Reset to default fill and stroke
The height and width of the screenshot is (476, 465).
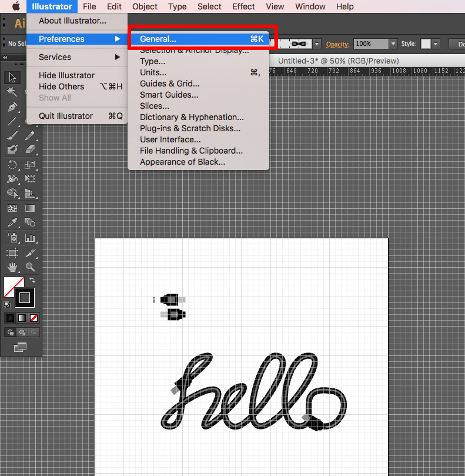coord(6,305)
